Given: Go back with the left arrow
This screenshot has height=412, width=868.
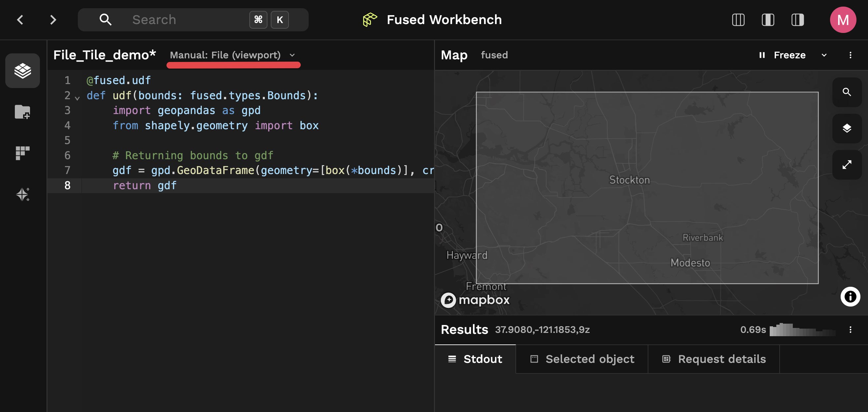Looking at the screenshot, I should point(20,19).
